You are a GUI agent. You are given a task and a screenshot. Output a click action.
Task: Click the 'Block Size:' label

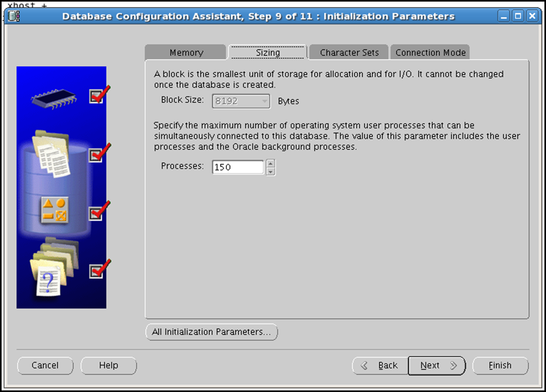[182, 100]
